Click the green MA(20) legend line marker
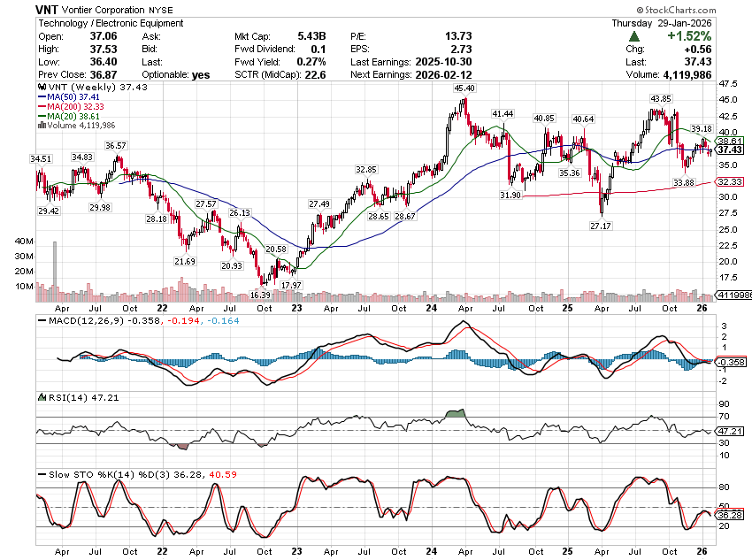The image size is (752, 560). 42,117
